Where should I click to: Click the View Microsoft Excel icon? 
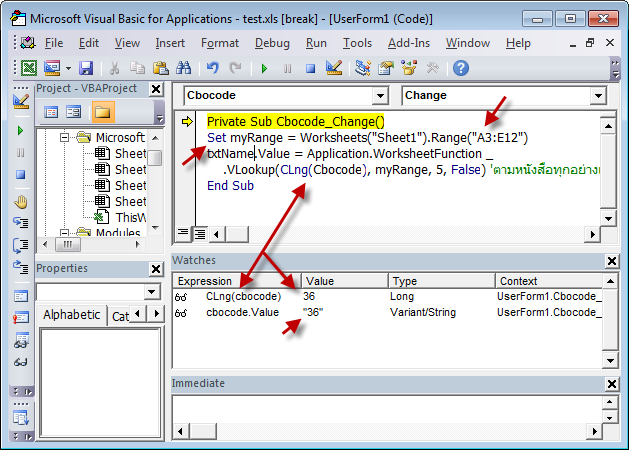[28, 68]
